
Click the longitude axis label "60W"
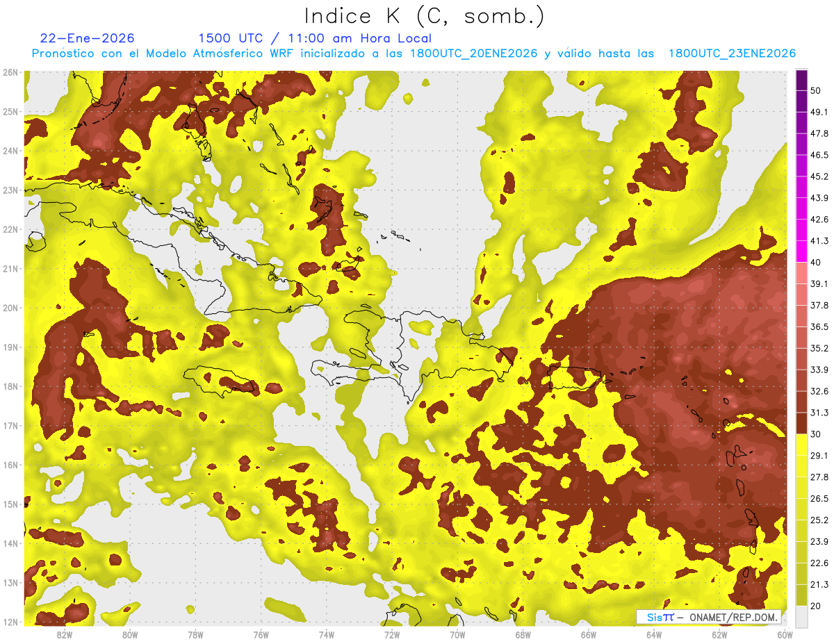pyautogui.click(x=785, y=634)
